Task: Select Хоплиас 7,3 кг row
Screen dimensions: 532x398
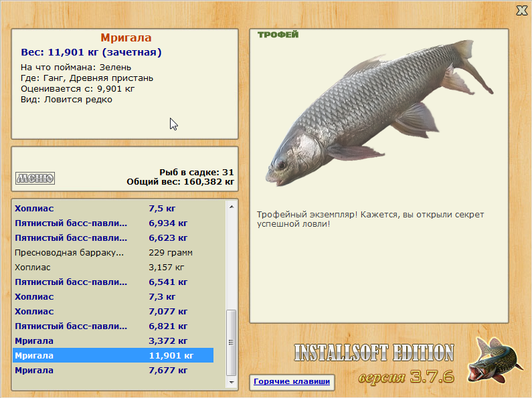Action: (x=113, y=296)
